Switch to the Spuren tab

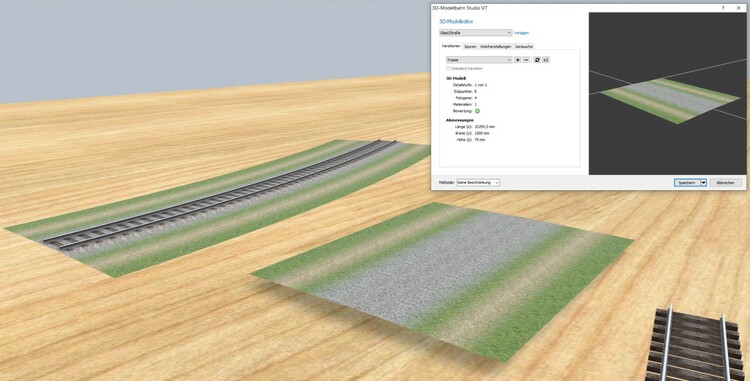[470, 46]
